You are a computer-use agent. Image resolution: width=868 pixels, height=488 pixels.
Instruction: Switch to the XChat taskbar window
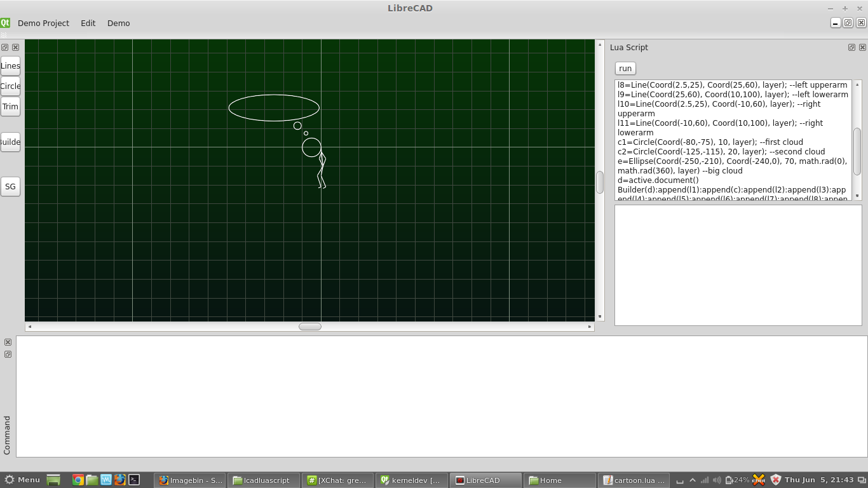click(x=337, y=480)
